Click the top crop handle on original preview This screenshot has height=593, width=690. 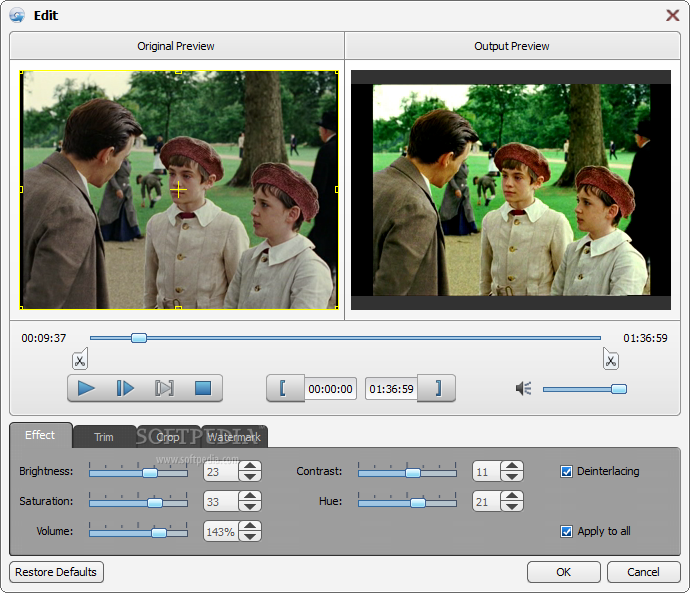coord(178,71)
